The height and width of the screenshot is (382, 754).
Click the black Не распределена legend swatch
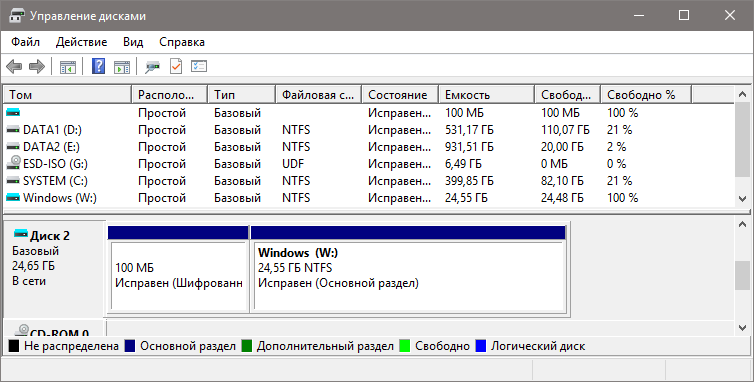(x=14, y=346)
